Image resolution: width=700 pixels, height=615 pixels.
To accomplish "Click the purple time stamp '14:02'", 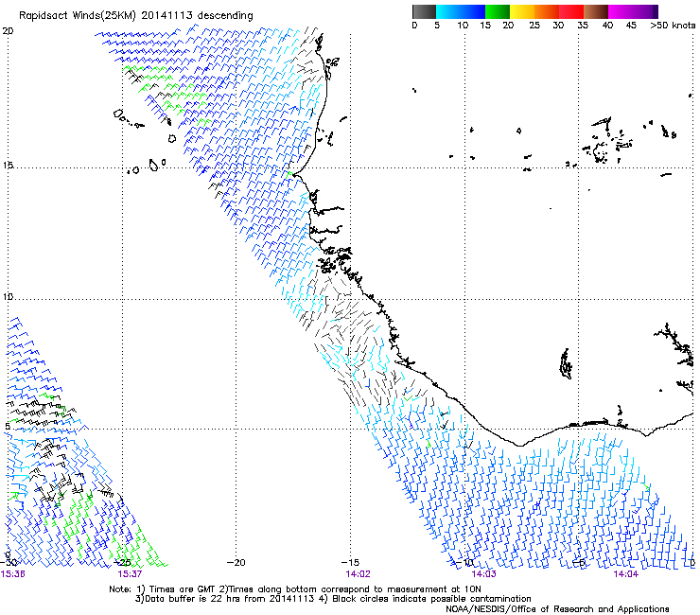I will tap(358, 573).
